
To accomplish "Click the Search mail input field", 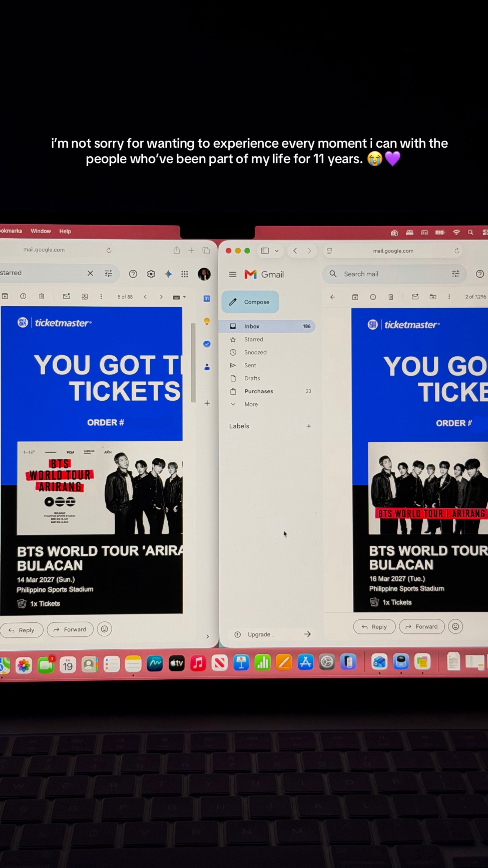I will (x=394, y=274).
